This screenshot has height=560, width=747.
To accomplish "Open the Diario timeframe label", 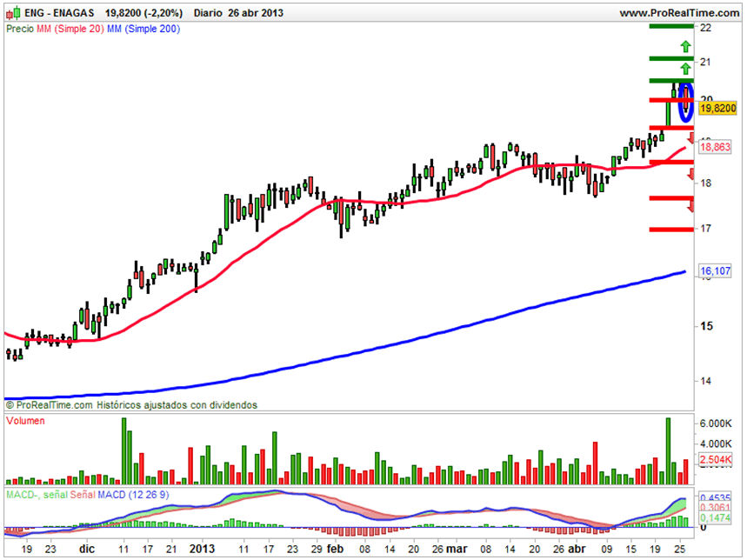I will 208,13.
